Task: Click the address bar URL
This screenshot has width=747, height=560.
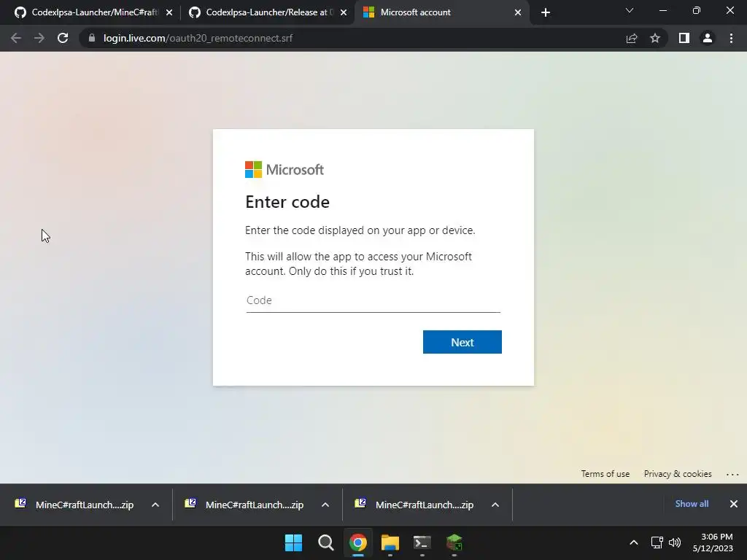Action: point(198,38)
